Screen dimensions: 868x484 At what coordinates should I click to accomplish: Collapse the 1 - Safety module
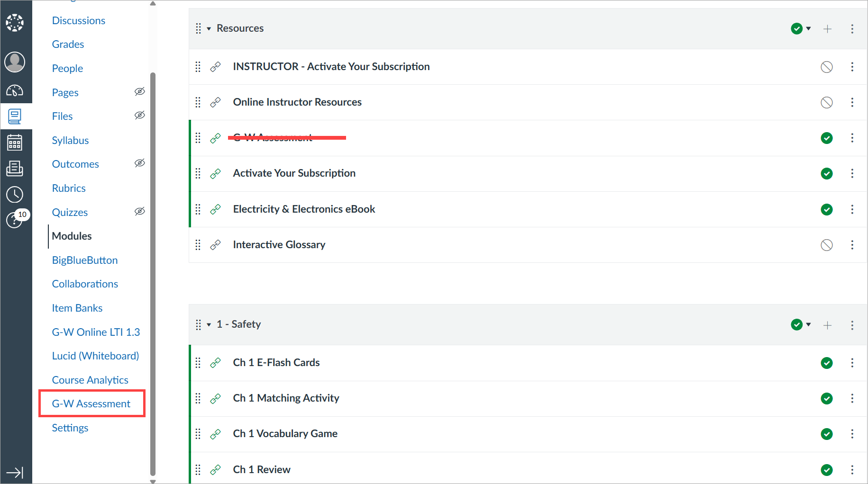click(x=209, y=325)
